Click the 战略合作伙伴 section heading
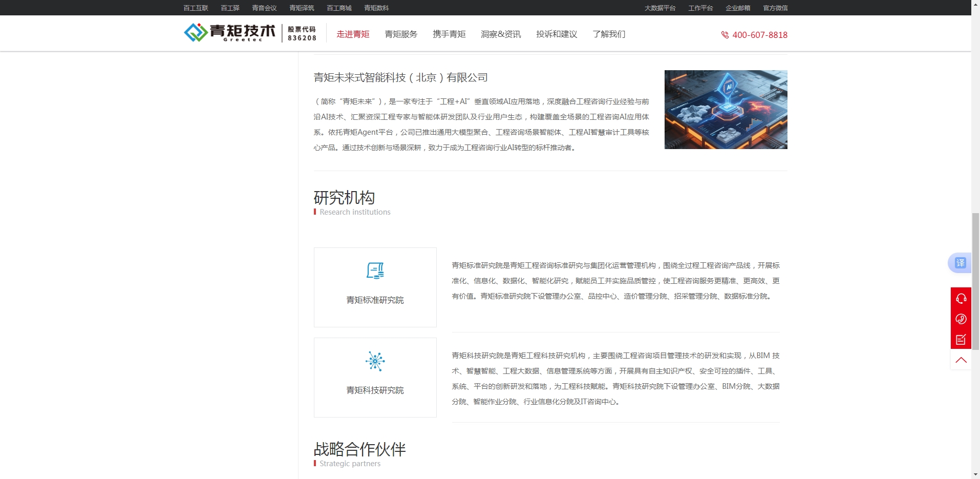The width and height of the screenshot is (980, 479). (359, 449)
